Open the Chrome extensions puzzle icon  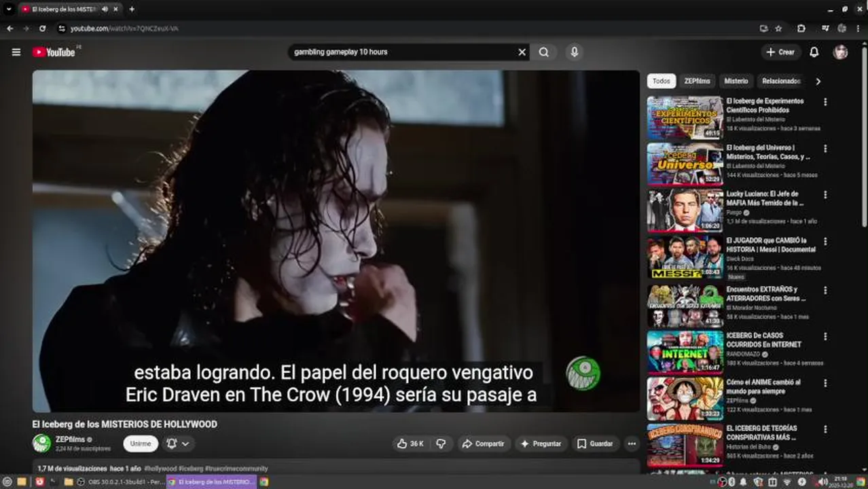(801, 29)
